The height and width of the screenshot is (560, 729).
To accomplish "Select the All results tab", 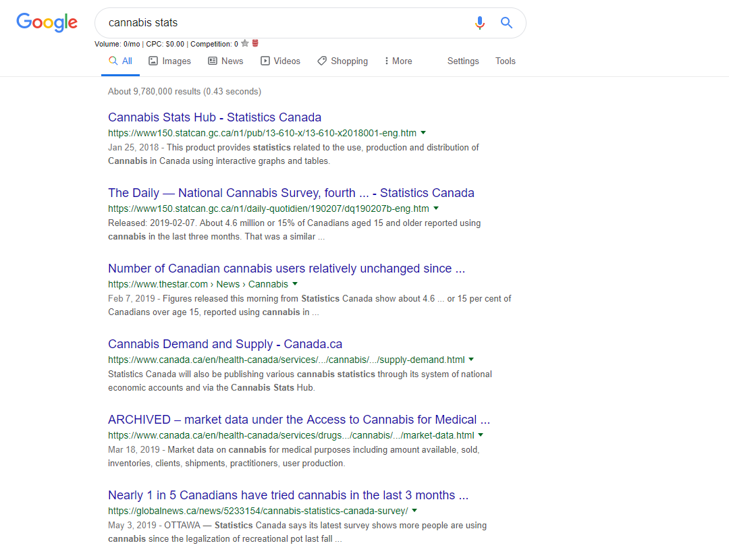I will click(x=120, y=61).
